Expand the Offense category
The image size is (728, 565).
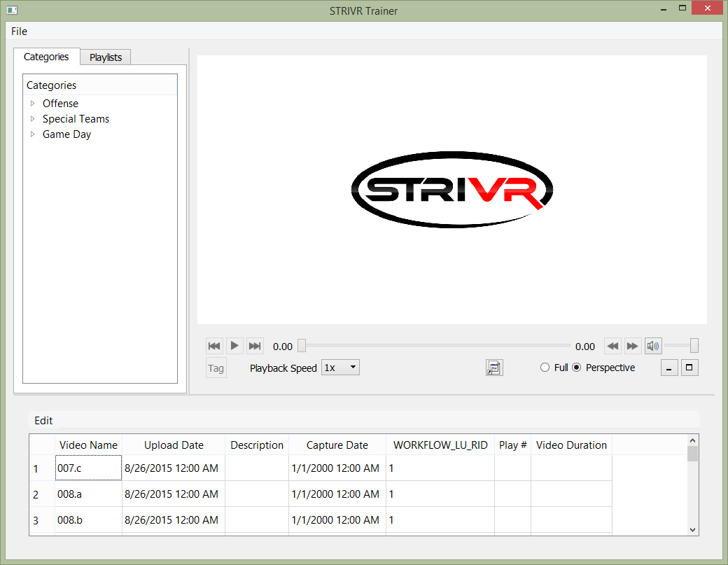(x=32, y=103)
